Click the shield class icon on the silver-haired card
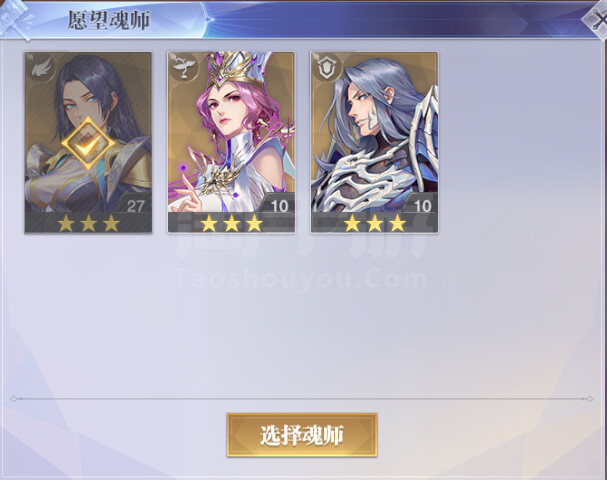The image size is (607, 480). click(x=327, y=68)
